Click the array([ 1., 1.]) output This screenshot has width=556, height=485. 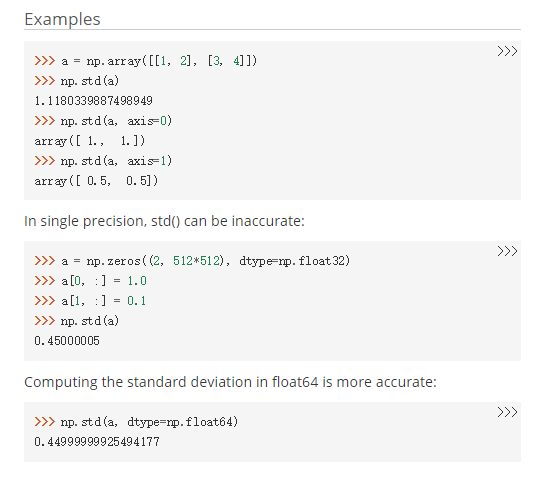pos(90,141)
